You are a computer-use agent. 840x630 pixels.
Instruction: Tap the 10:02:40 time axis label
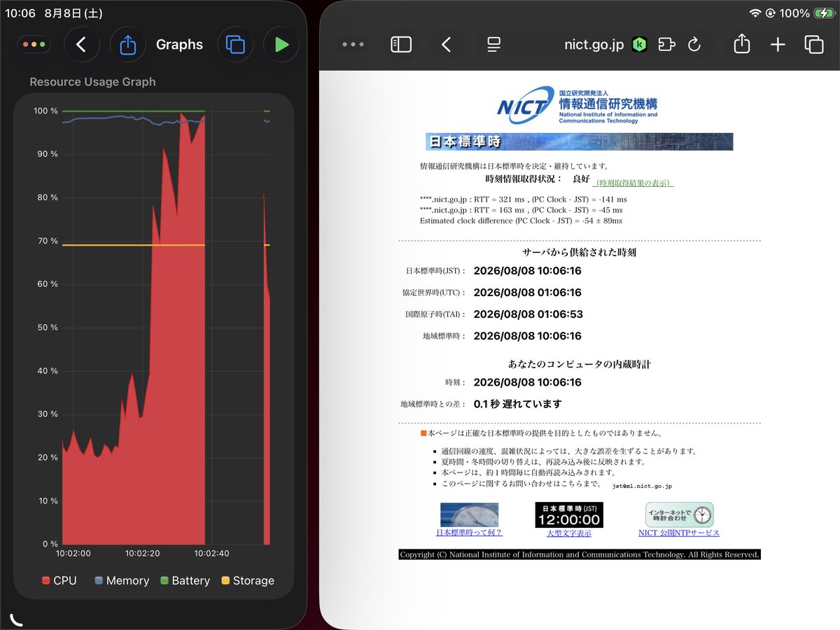point(211,553)
